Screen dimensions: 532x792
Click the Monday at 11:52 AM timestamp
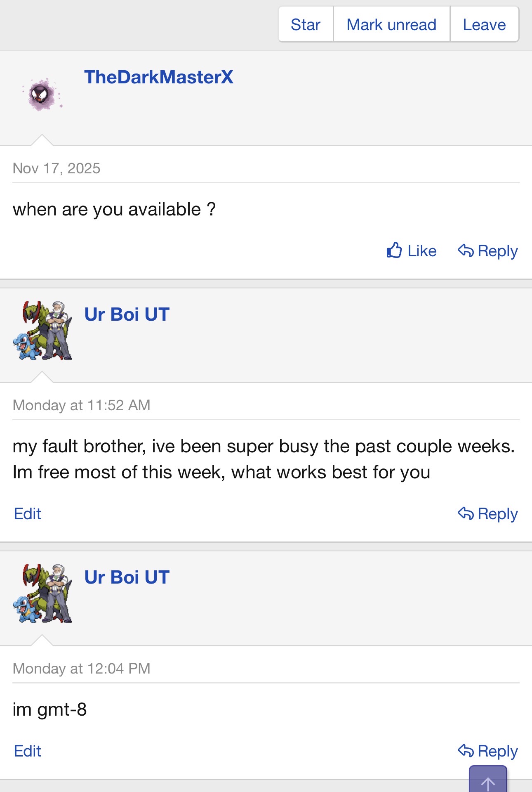click(81, 405)
